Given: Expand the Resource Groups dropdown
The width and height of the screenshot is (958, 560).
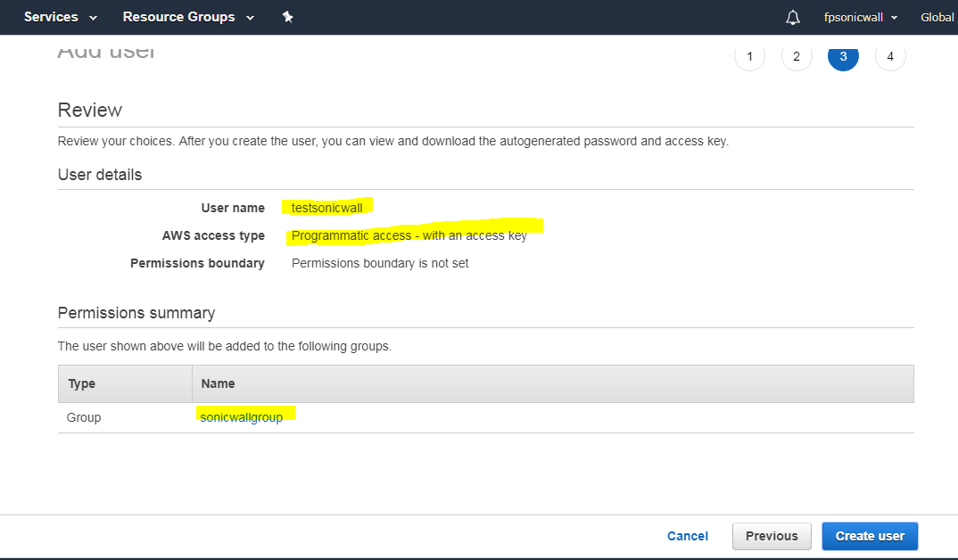Looking at the screenshot, I should 187,17.
